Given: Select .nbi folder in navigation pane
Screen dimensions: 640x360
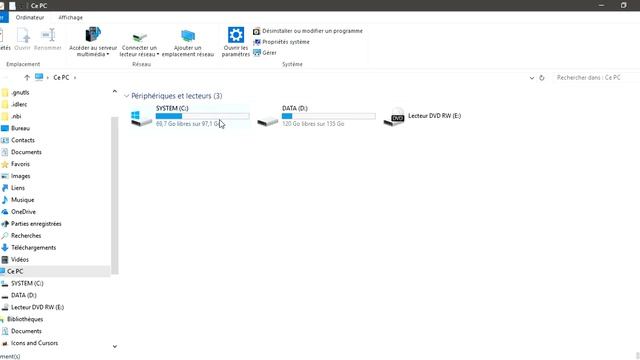Looking at the screenshot, I should tap(16, 116).
